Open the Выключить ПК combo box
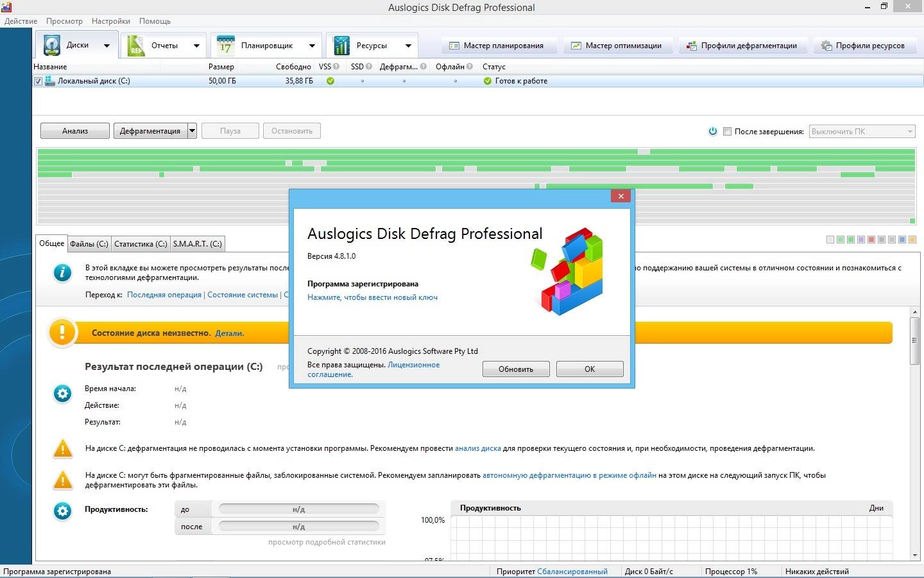The image size is (924, 578). [x=861, y=131]
